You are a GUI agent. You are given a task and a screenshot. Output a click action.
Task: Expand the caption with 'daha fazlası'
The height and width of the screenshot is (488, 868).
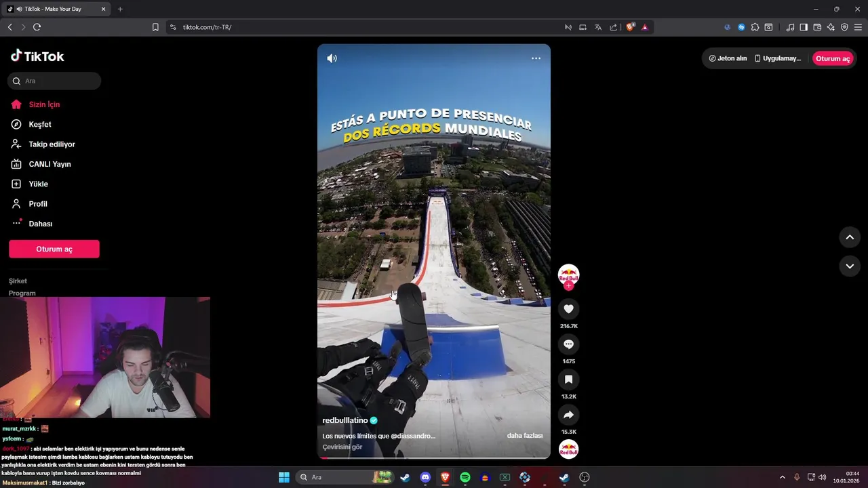[525, 436]
